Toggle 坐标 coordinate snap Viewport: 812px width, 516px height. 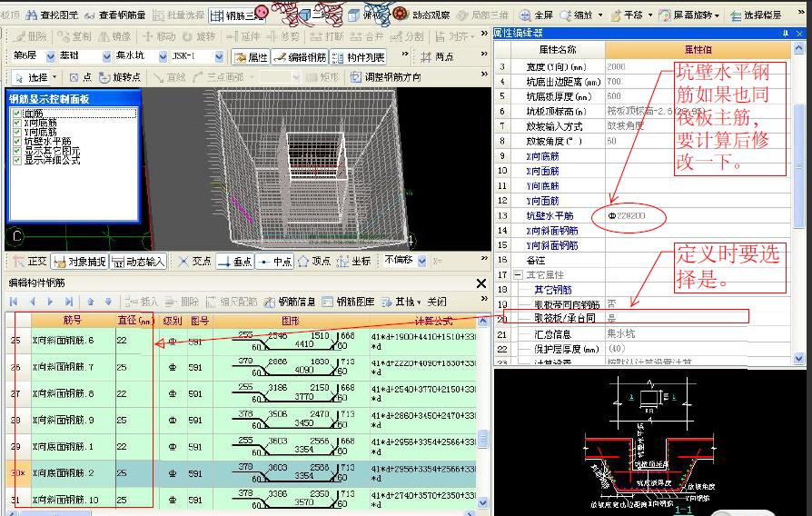pyautogui.click(x=353, y=261)
